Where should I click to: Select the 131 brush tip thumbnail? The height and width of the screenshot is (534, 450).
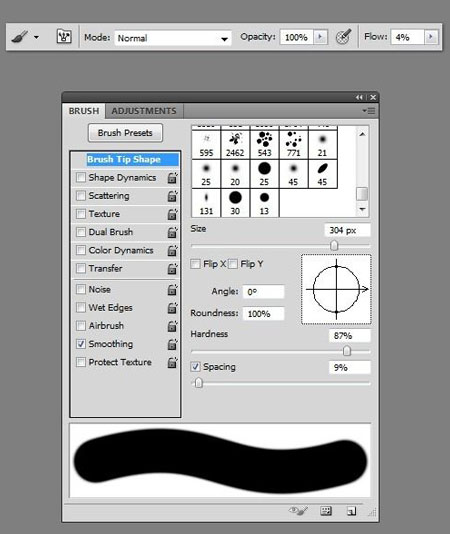coord(206,203)
